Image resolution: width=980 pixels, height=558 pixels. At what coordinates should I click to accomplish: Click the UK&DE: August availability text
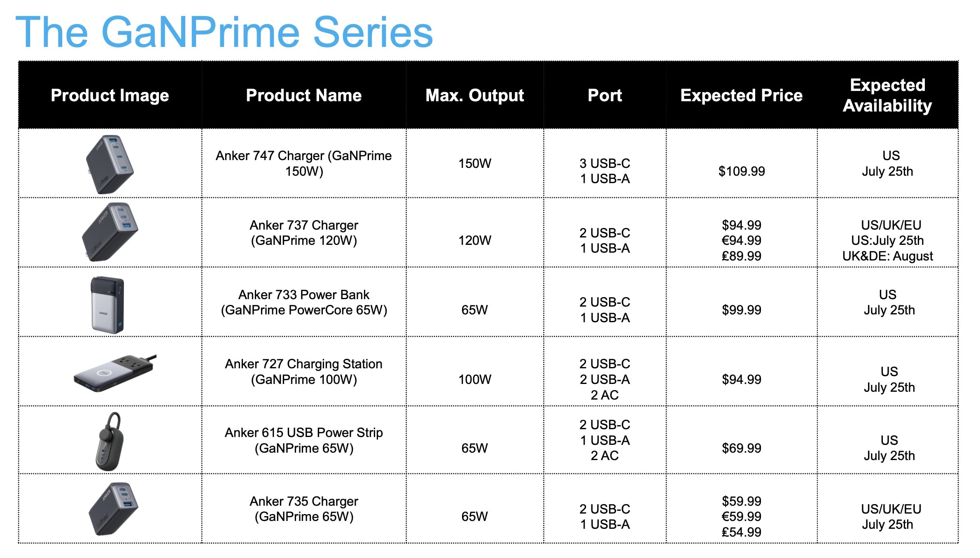(887, 256)
